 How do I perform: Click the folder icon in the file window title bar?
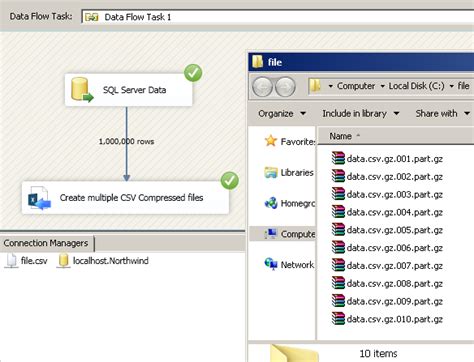(x=258, y=62)
